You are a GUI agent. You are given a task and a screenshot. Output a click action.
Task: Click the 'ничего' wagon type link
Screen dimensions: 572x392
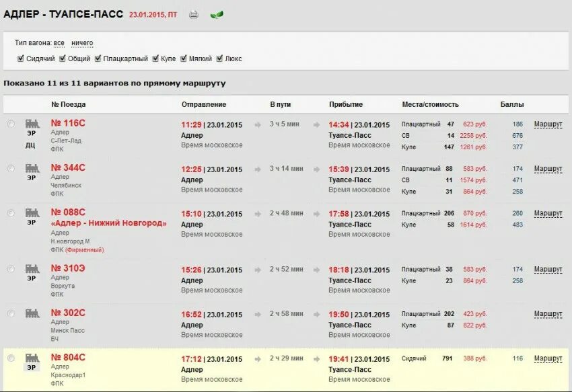(x=82, y=43)
